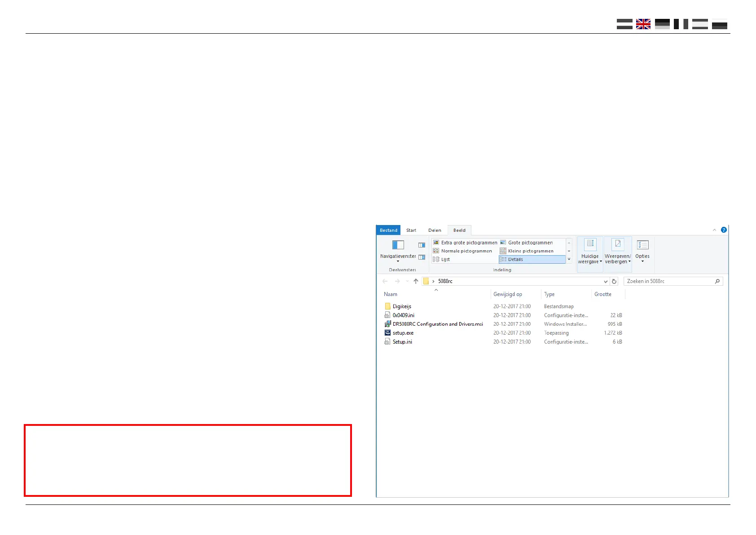Image resolution: width=756 pixels, height=535 pixels.
Task: Click the 22 kB size value
Action: click(616, 315)
